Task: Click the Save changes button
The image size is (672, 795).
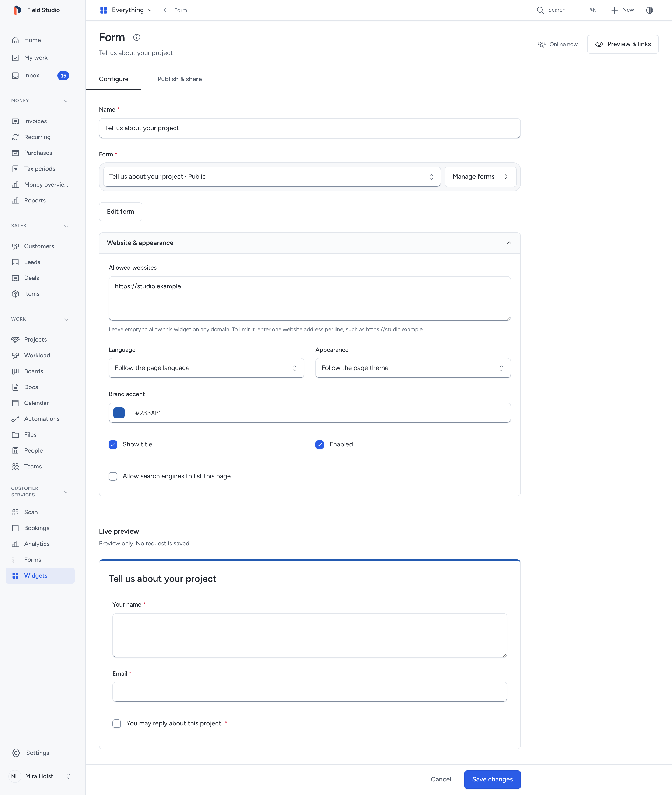Action: tap(492, 779)
